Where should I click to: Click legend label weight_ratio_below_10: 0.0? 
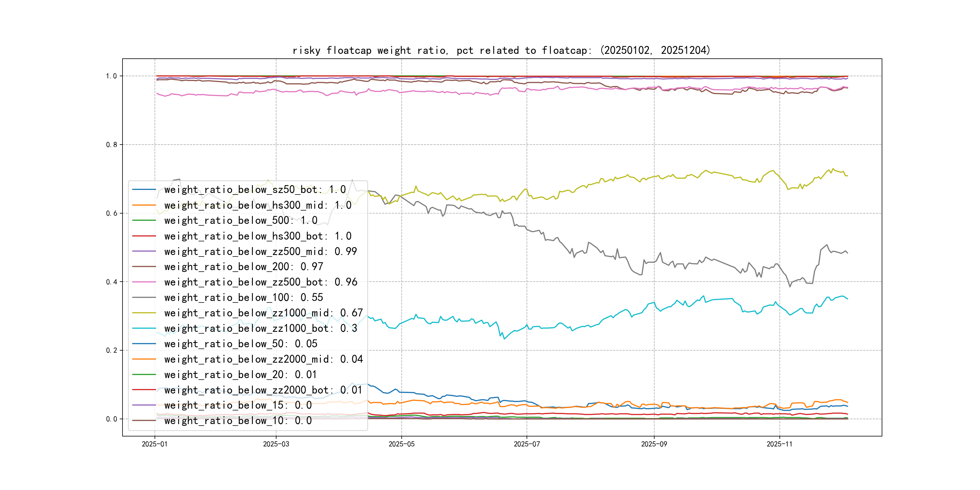click(238, 421)
